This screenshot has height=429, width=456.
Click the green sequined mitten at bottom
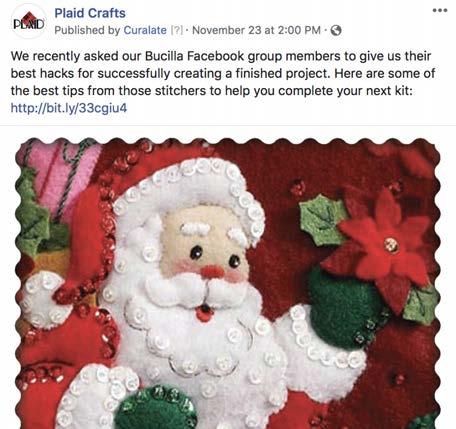coord(155,409)
